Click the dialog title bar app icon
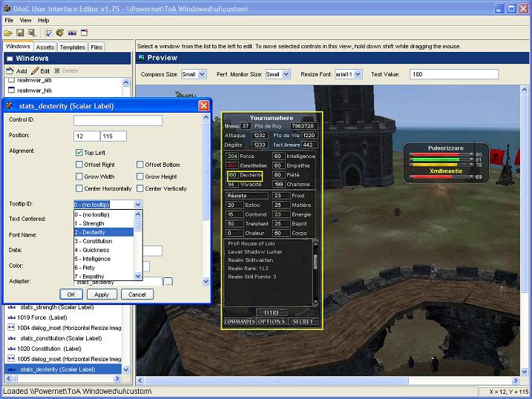 tap(9, 106)
